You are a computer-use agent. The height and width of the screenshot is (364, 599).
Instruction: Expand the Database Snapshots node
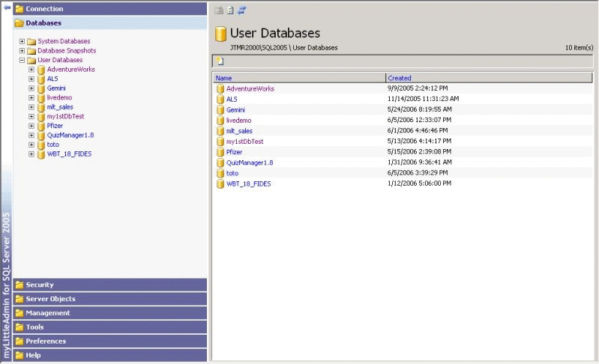tap(22, 51)
